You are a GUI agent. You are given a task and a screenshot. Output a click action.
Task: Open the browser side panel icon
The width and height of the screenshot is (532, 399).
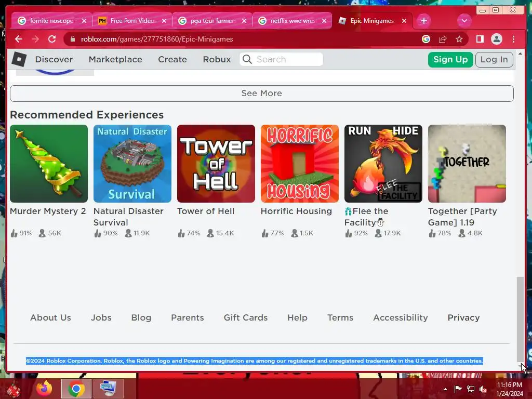coord(480,39)
